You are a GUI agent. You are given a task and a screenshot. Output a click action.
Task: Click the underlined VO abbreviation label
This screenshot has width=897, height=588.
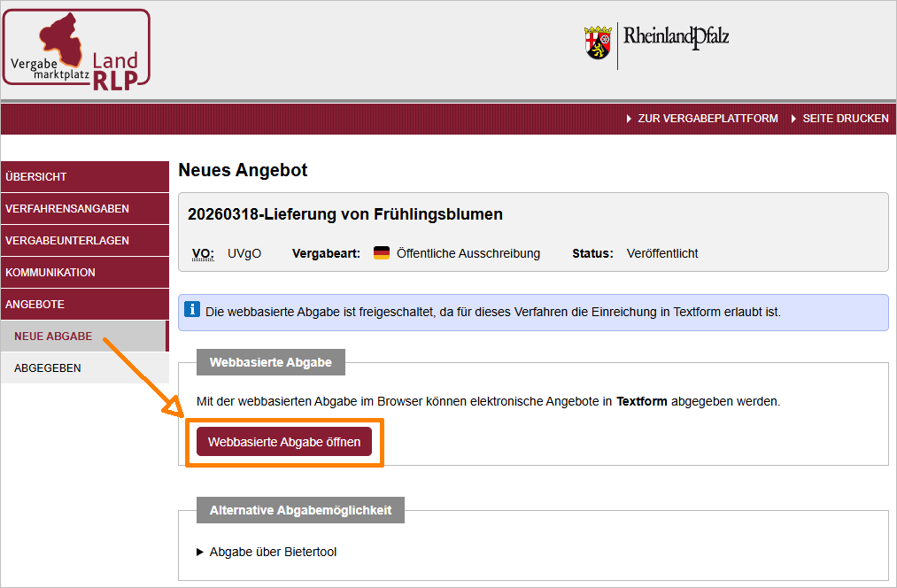[x=203, y=253]
